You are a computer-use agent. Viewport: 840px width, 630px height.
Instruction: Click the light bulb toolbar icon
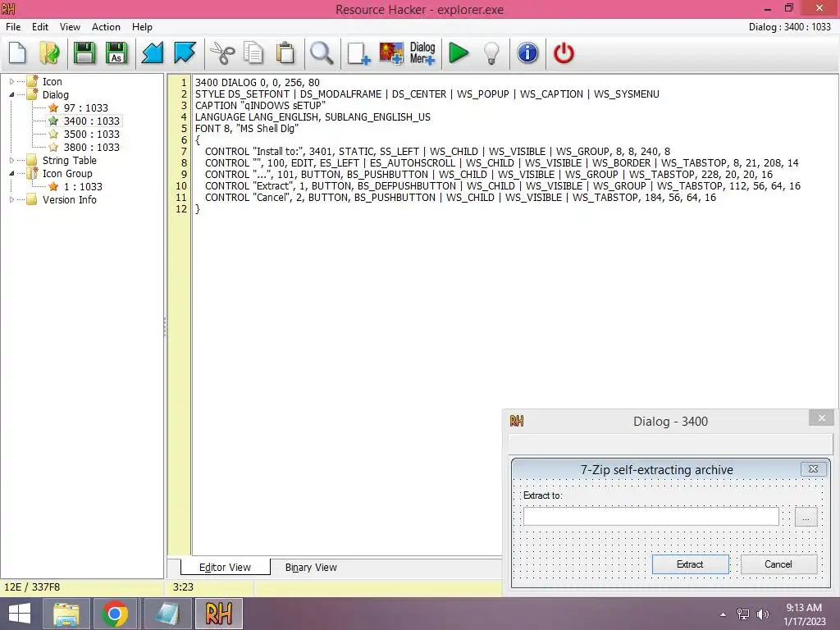(x=491, y=53)
